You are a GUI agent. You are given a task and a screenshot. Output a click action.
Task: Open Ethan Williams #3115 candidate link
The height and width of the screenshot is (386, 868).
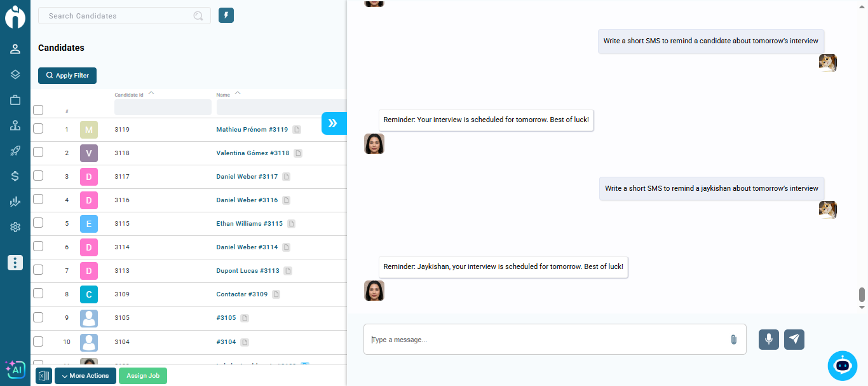coord(249,224)
